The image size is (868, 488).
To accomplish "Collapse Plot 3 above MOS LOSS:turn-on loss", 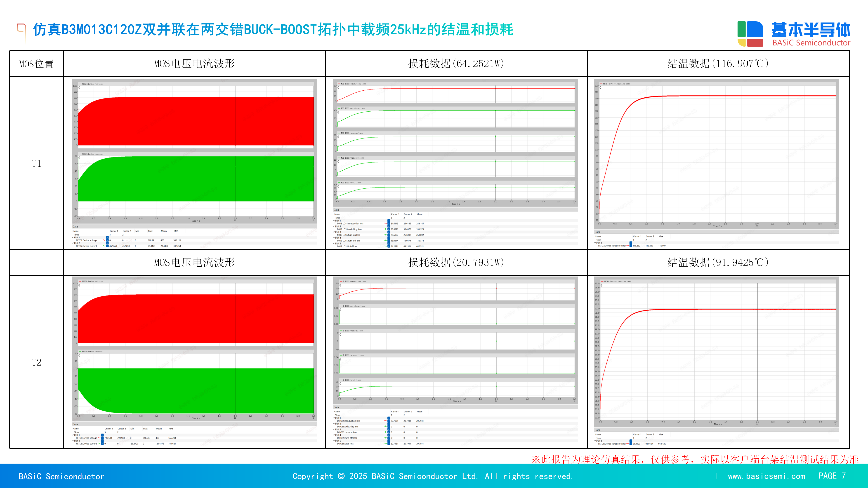I will pyautogui.click(x=334, y=232).
